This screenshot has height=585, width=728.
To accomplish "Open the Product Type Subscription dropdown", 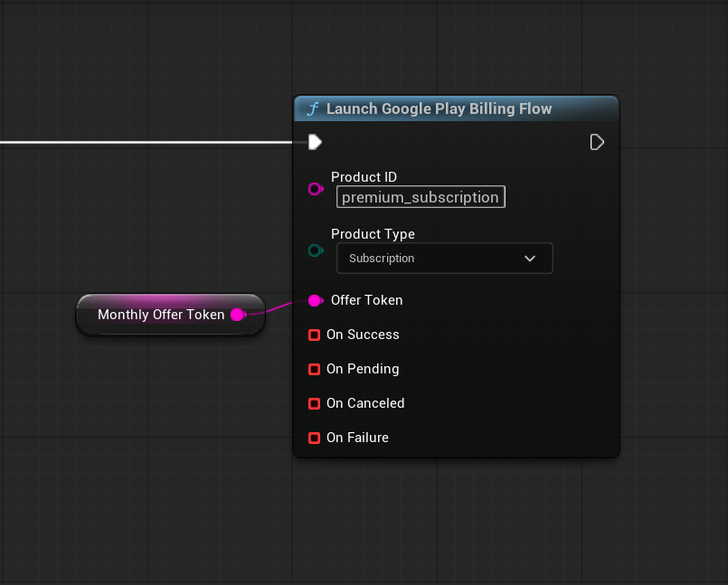I will pyautogui.click(x=444, y=259).
